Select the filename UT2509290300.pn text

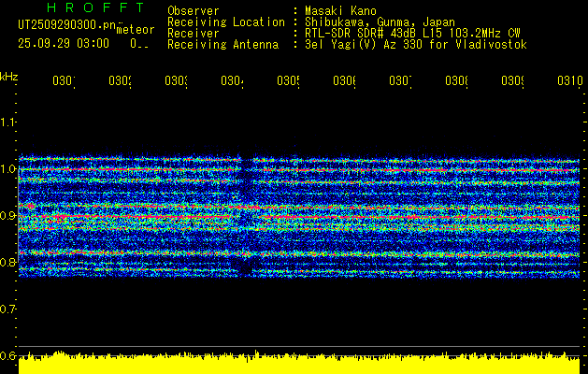(x=66, y=24)
